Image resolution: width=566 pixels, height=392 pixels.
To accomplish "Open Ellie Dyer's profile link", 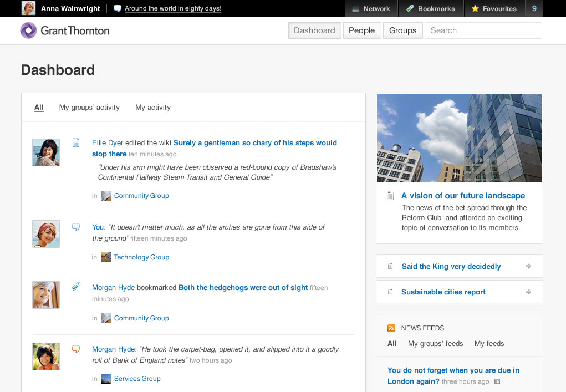I will point(108,142).
